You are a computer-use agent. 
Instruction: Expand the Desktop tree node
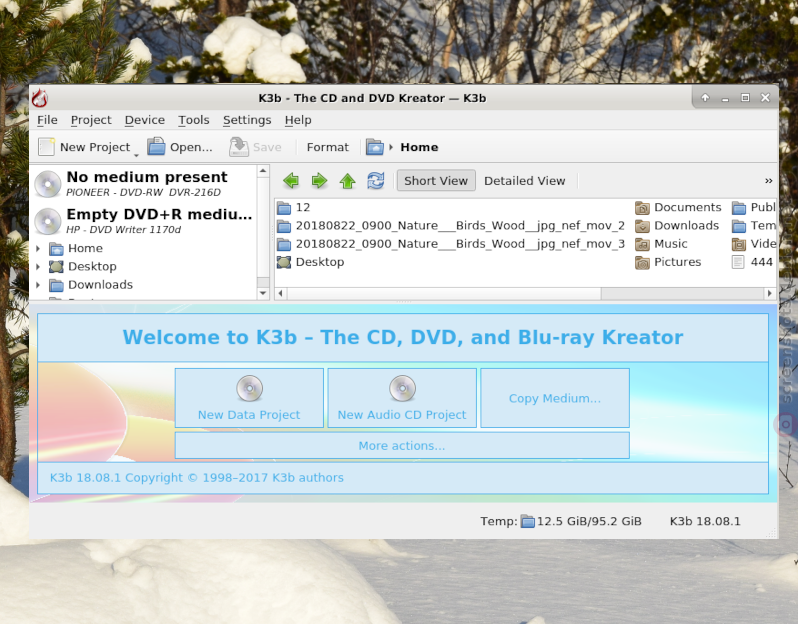pyautogui.click(x=38, y=267)
